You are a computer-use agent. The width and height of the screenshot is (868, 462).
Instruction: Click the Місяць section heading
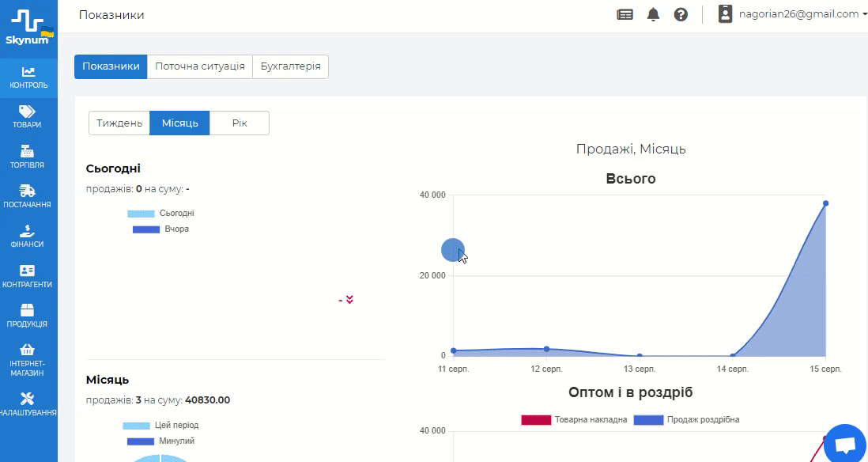click(108, 380)
